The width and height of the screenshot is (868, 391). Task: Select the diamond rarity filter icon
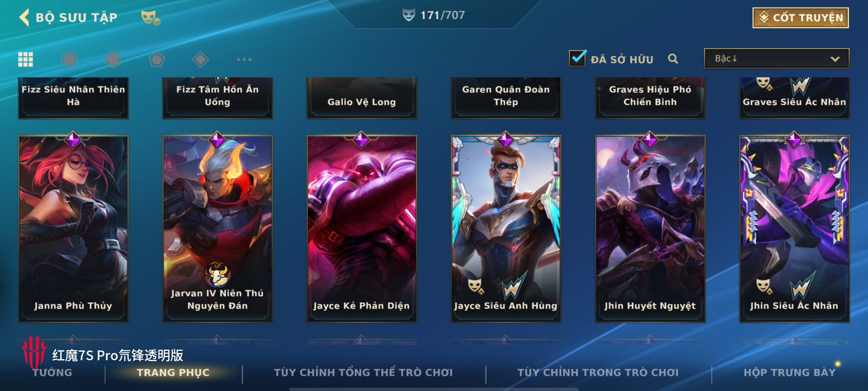point(200,59)
